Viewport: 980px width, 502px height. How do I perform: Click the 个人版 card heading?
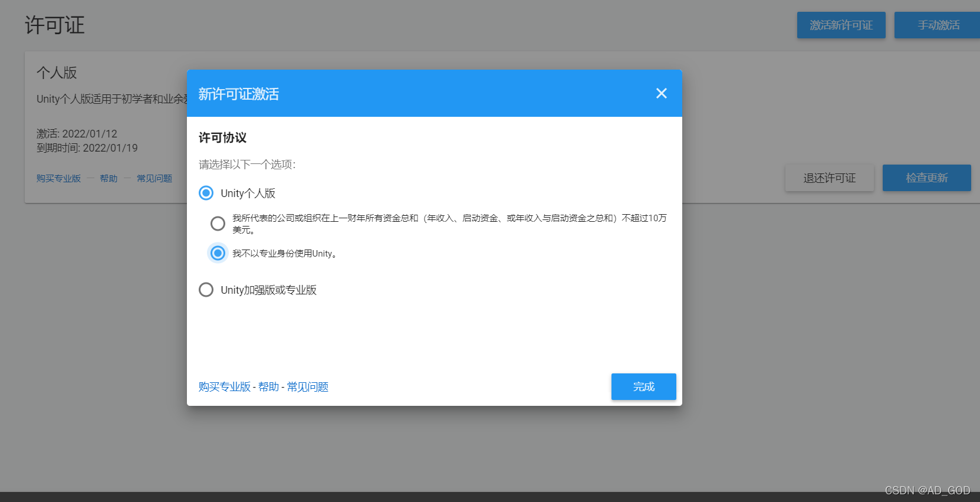pyautogui.click(x=57, y=73)
